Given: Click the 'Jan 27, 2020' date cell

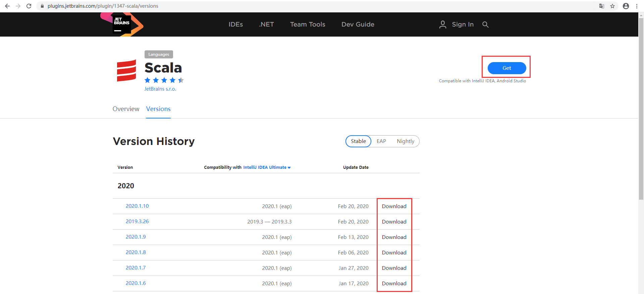Looking at the screenshot, I should (x=354, y=268).
